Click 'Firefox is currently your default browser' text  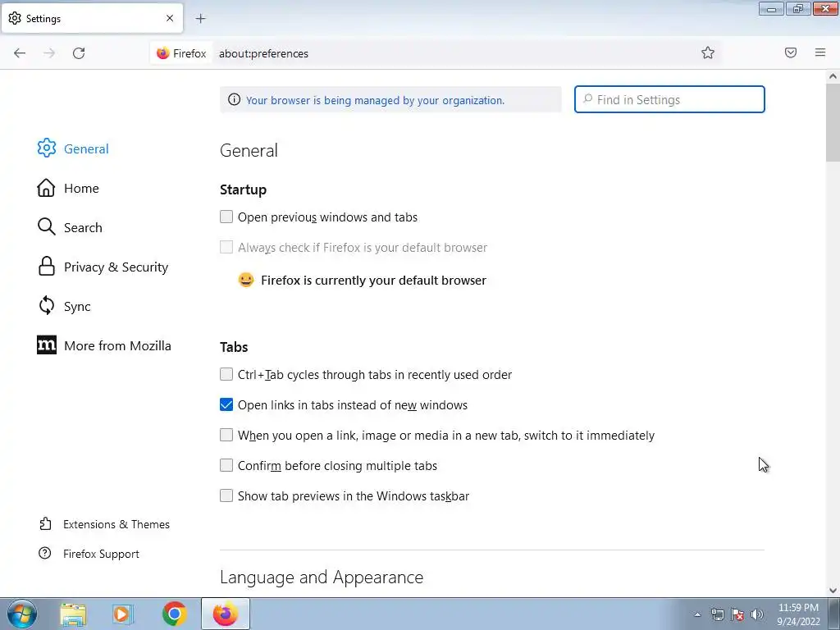coord(373,281)
